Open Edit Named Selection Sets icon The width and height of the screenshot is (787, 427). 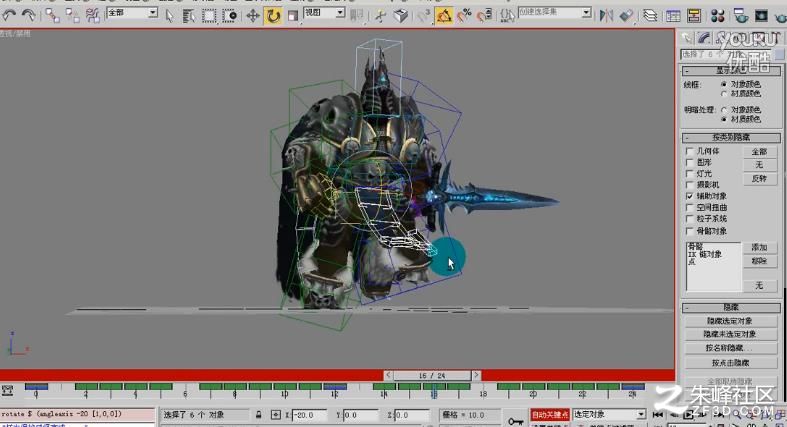507,16
